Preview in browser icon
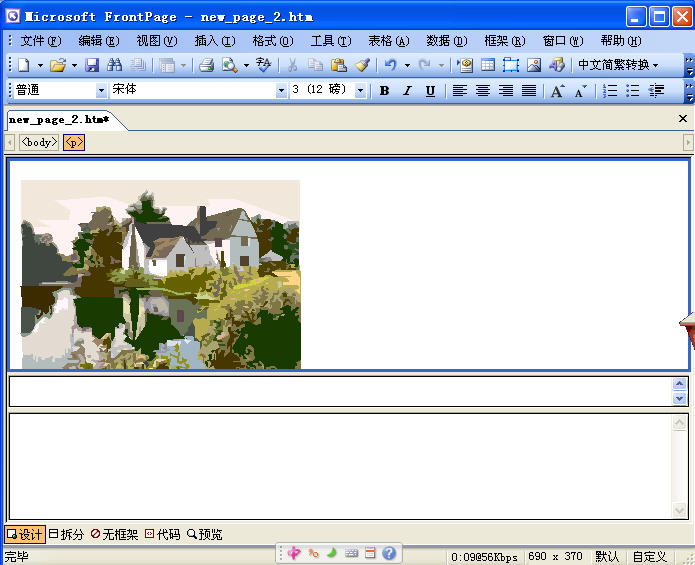Image resolution: width=695 pixels, height=565 pixels. pyautogui.click(x=229, y=65)
